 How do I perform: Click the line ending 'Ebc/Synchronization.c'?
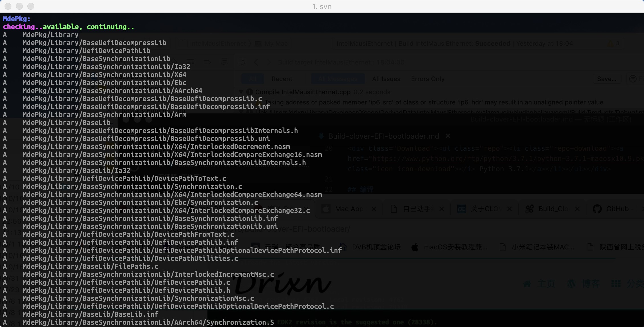(140, 203)
